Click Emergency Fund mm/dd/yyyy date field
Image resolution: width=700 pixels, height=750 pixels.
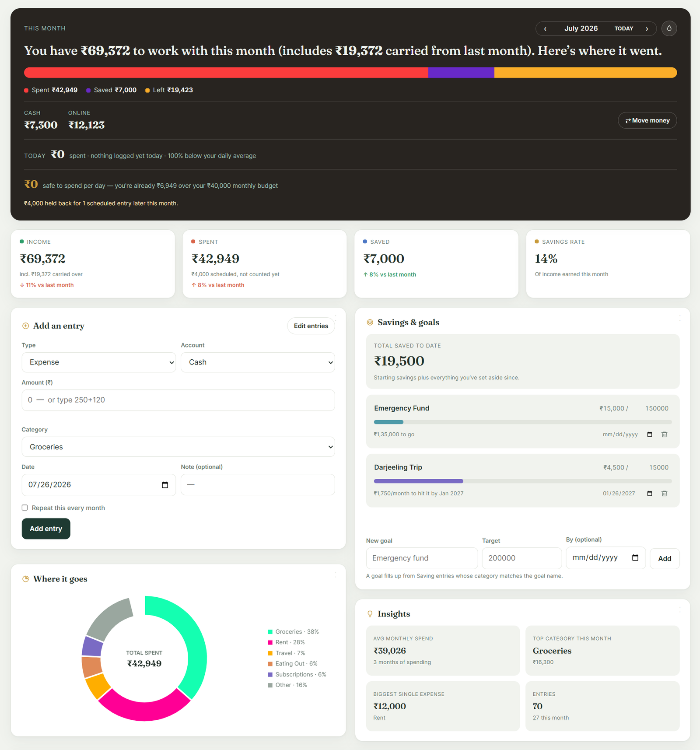[620, 435]
